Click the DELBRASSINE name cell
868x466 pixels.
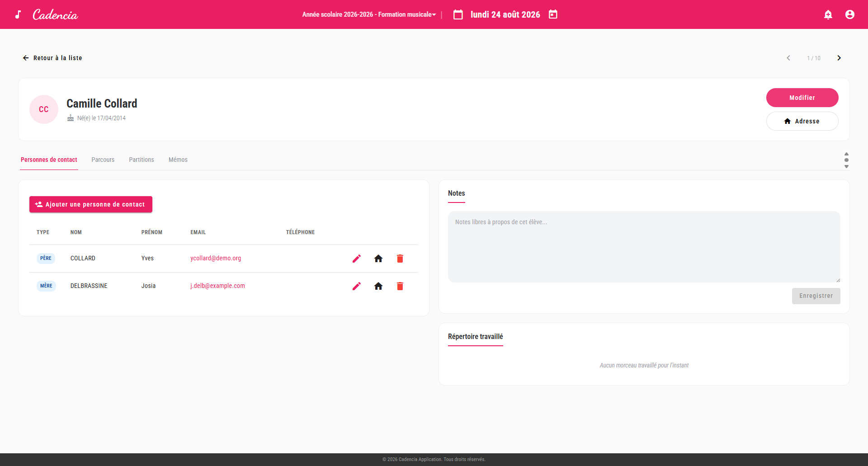point(89,286)
